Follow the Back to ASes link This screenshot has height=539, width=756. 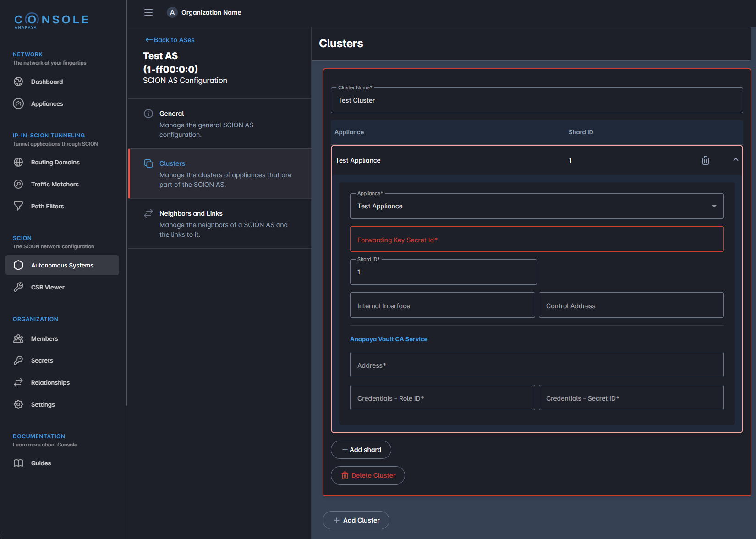(170, 40)
